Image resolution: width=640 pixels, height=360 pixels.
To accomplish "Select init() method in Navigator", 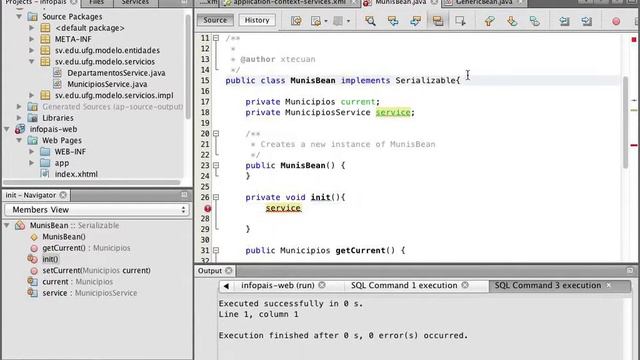I will tap(50, 259).
